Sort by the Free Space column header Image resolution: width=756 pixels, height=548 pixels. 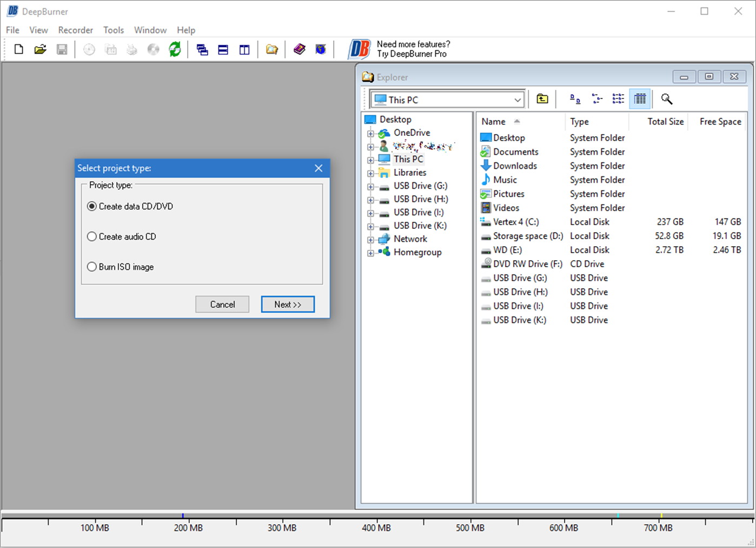[717, 122]
